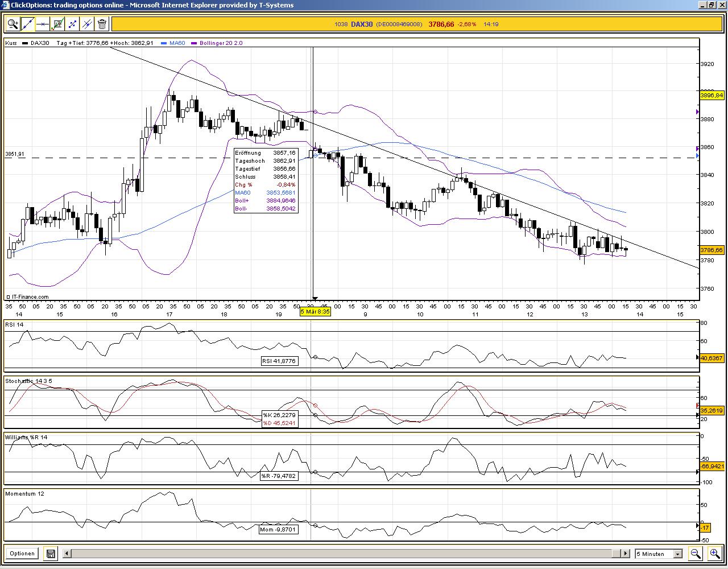Viewport: 728px width, 569px height.
Task: Click the 3786,66 price label on the axis
Action: tap(711, 250)
